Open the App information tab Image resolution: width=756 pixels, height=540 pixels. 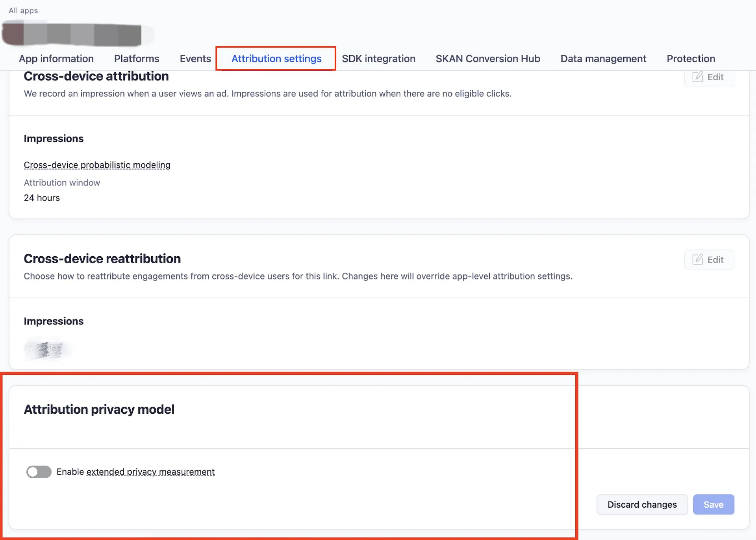56,59
